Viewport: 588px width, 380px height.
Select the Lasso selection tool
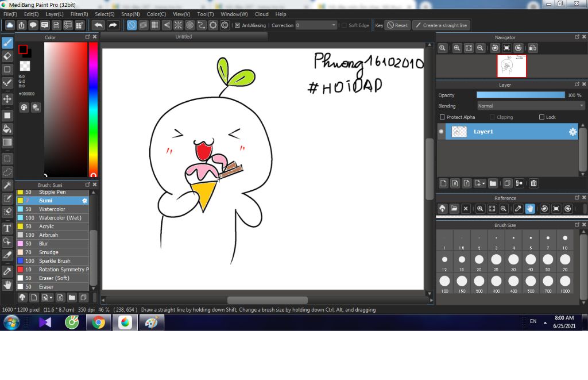point(7,172)
